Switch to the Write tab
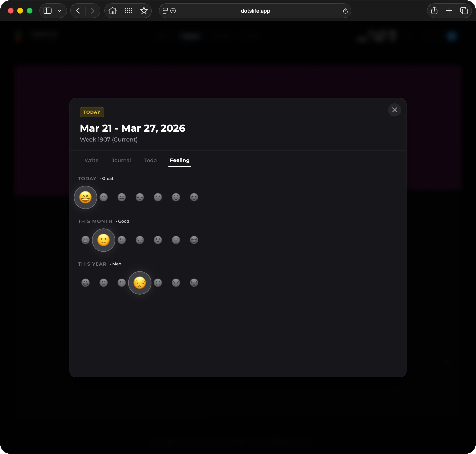Screen dimensions: 476x454 point(91,160)
